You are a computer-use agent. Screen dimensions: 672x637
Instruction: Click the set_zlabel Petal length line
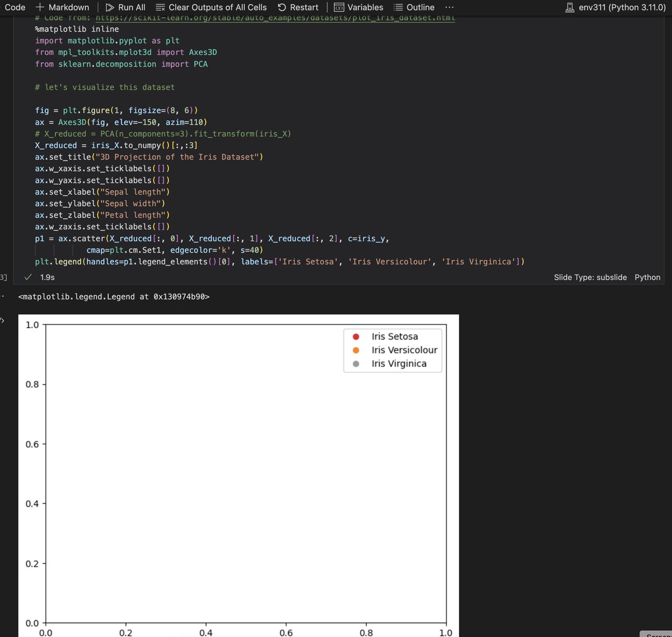[102, 215]
